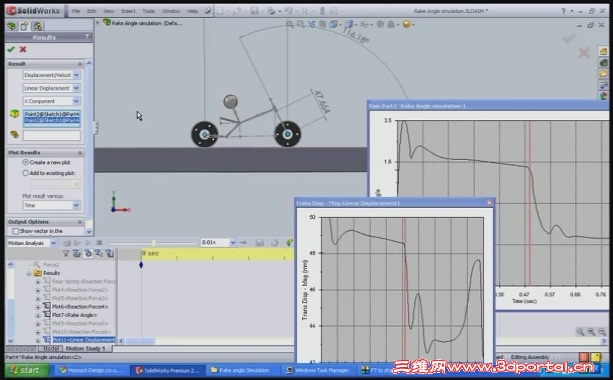
Task: Select Add to existing plot radio button
Action: tap(26, 173)
